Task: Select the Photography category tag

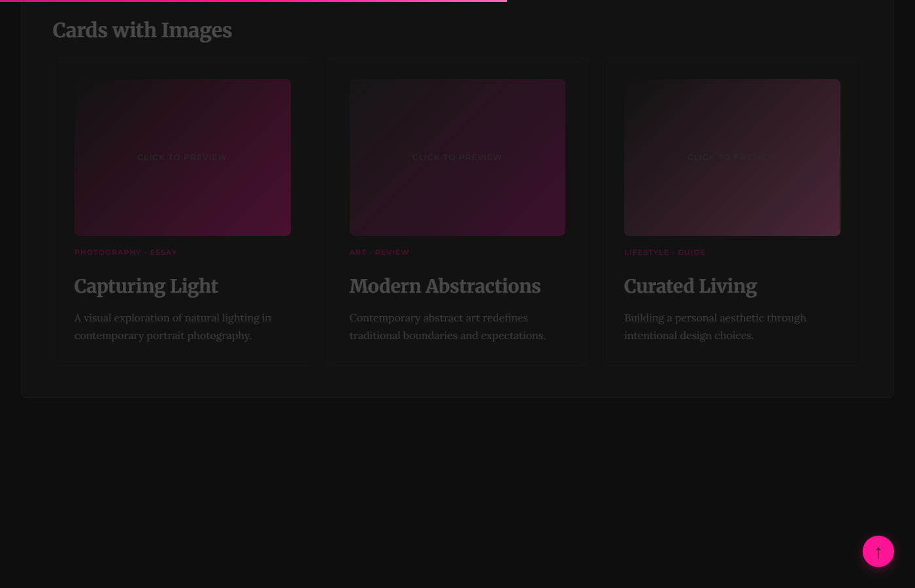Action: pos(108,252)
